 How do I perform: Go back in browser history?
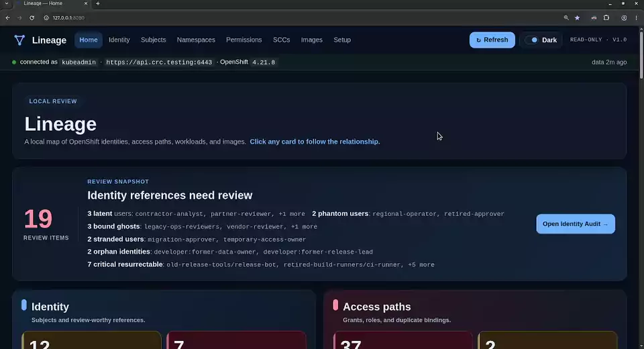coord(7,17)
